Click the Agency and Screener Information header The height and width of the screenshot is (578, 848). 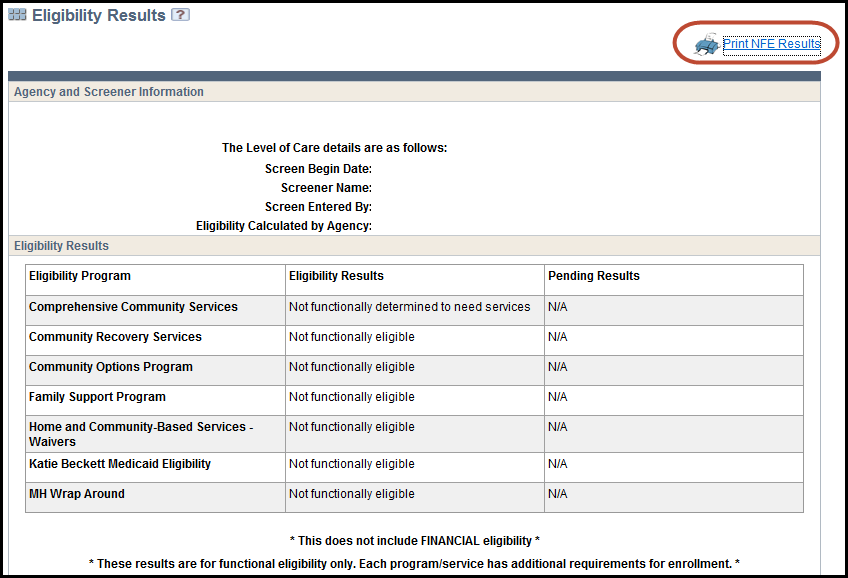click(109, 92)
